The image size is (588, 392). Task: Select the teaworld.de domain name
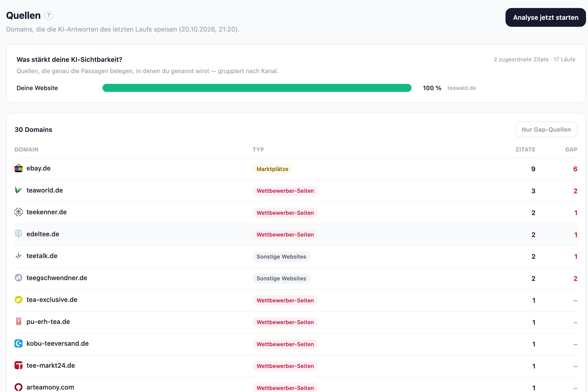44,190
